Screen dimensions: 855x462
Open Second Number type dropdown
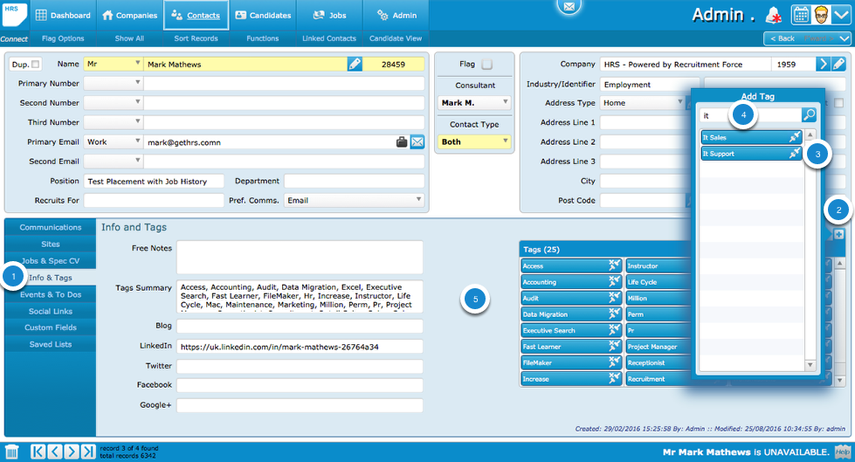pyautogui.click(x=113, y=103)
